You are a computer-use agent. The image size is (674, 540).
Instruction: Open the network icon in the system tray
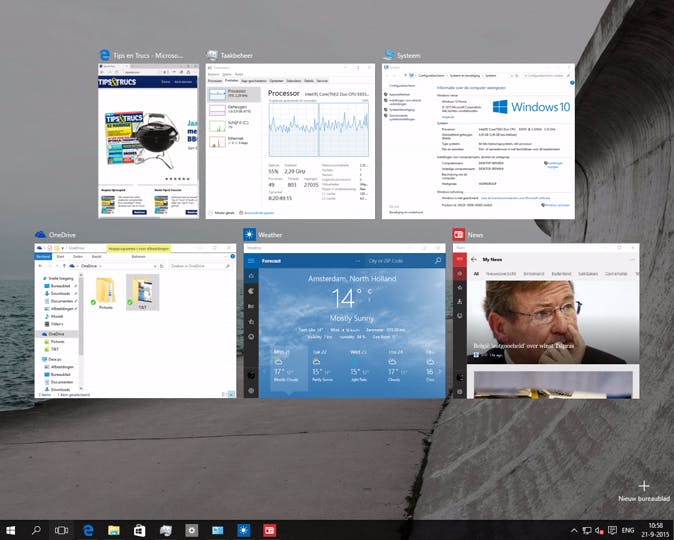[x=587, y=530]
